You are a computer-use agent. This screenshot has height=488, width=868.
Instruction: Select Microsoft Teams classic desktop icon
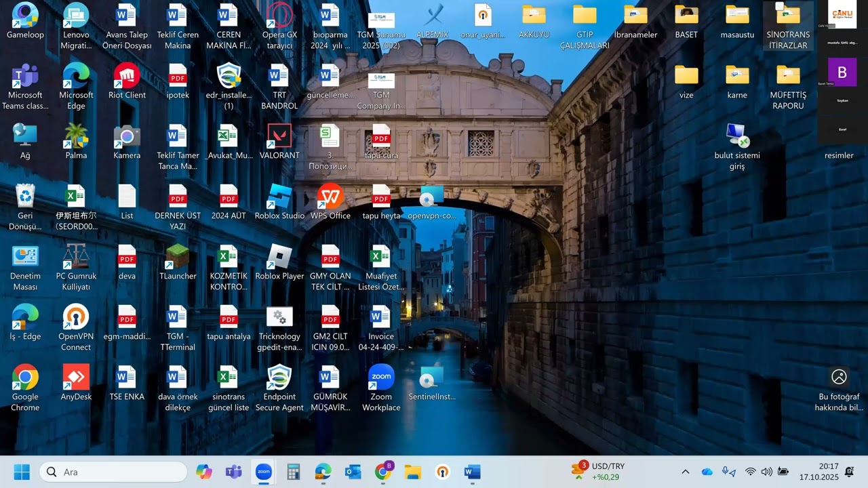click(x=25, y=87)
